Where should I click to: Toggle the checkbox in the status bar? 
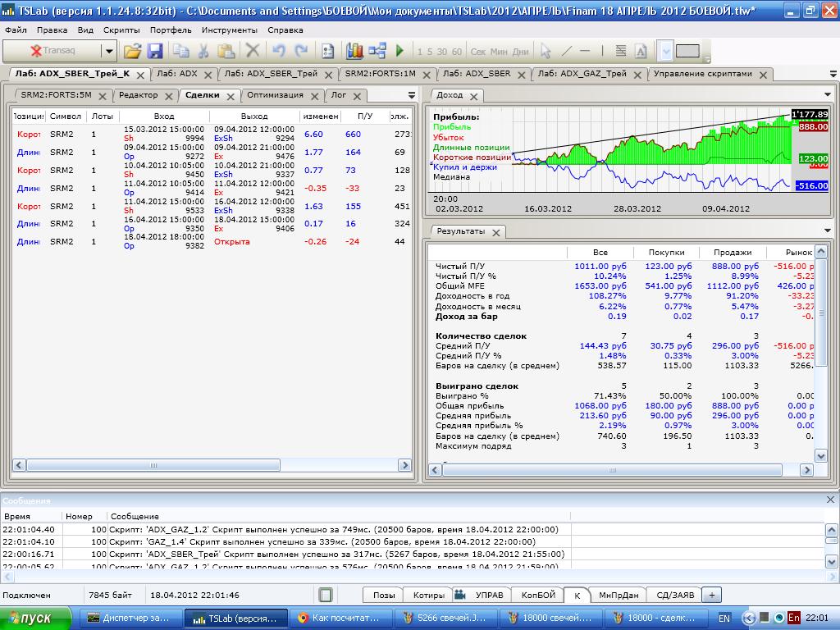pyautogui.click(x=325, y=596)
